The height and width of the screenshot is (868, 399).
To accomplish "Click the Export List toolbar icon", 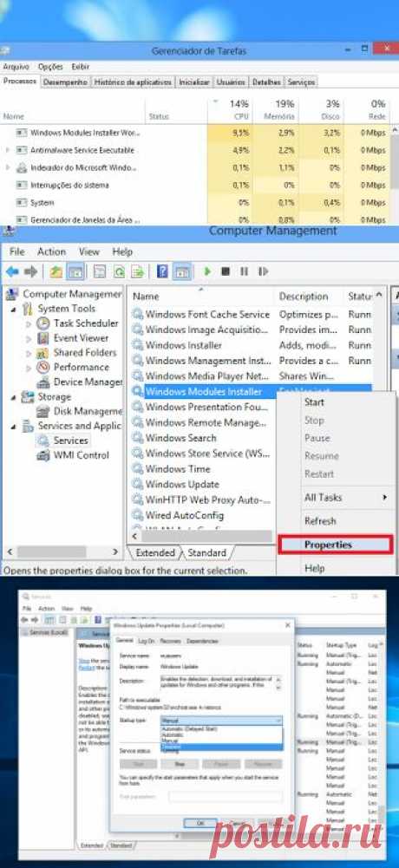I will (x=137, y=271).
